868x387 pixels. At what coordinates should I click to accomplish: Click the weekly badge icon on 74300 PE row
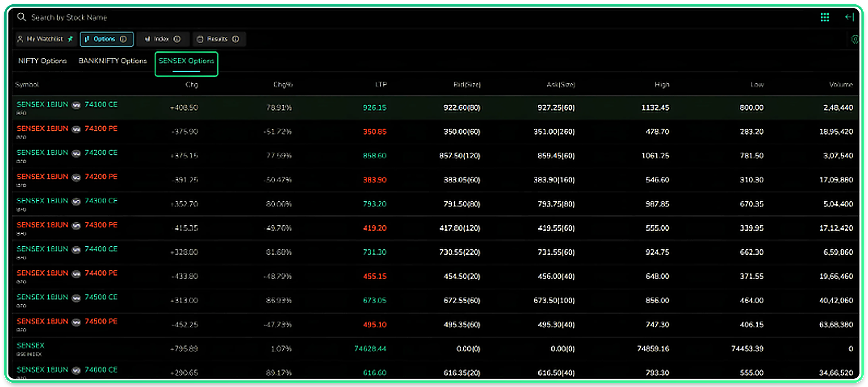[x=76, y=225]
